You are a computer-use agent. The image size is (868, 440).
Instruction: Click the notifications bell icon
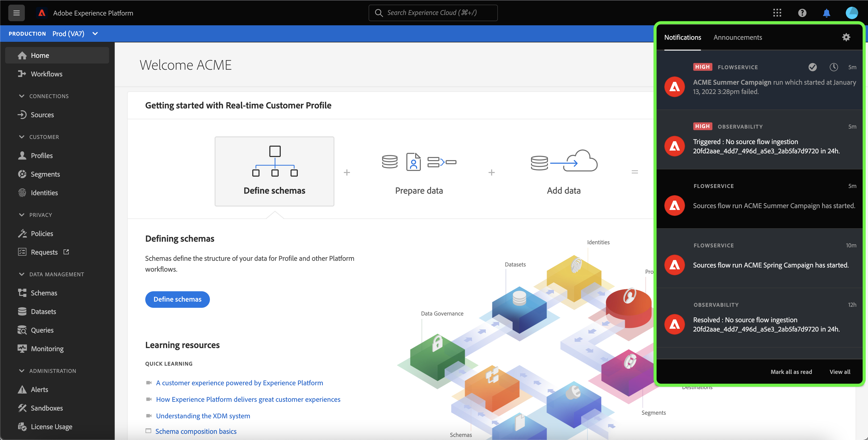(x=826, y=13)
